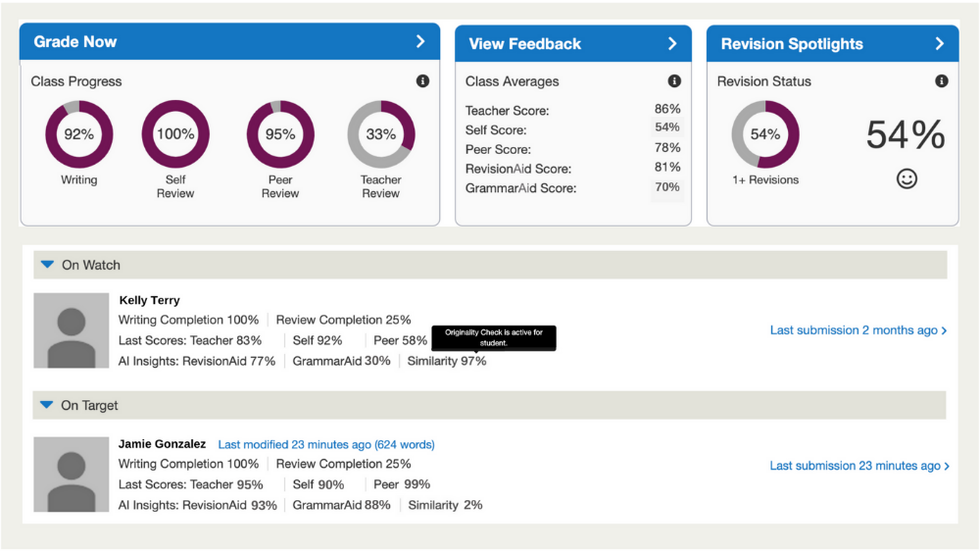
Task: Click the Revision Spotlights arrow chevron
Action: (x=940, y=44)
